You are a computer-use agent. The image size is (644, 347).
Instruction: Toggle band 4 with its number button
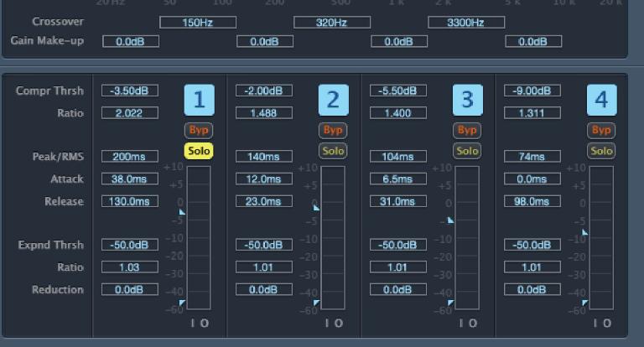pyautogui.click(x=602, y=100)
